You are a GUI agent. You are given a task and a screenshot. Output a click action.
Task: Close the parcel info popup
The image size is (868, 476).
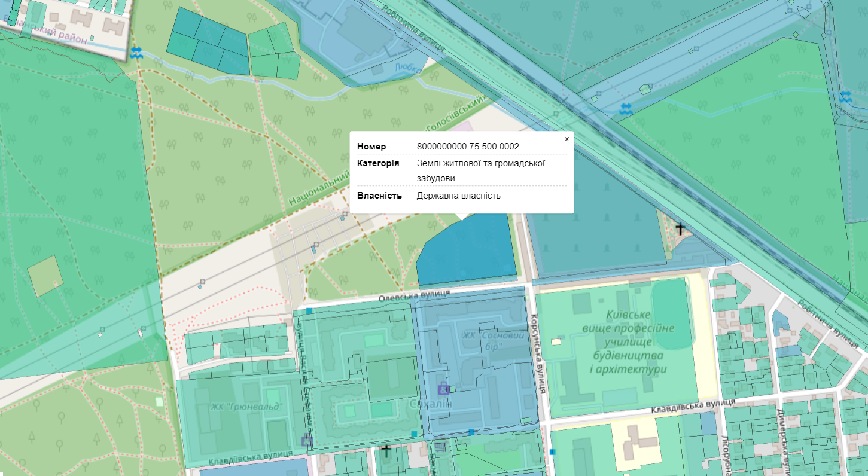(567, 139)
